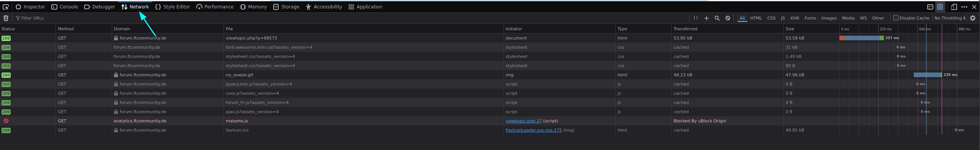This screenshot has width=980, height=150.
Task: Click the highlighted blue atom icon
Action: point(940,7)
